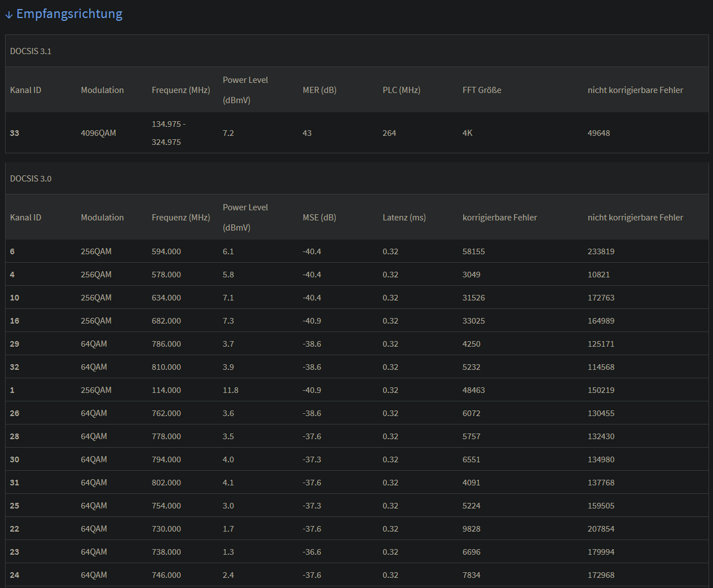The height and width of the screenshot is (588, 713).
Task: Click the MSE (dB) column header
Action: click(319, 218)
